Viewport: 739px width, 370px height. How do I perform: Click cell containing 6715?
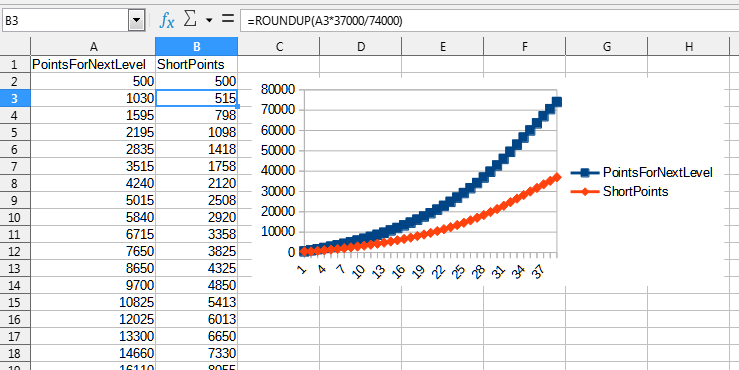tap(93, 234)
